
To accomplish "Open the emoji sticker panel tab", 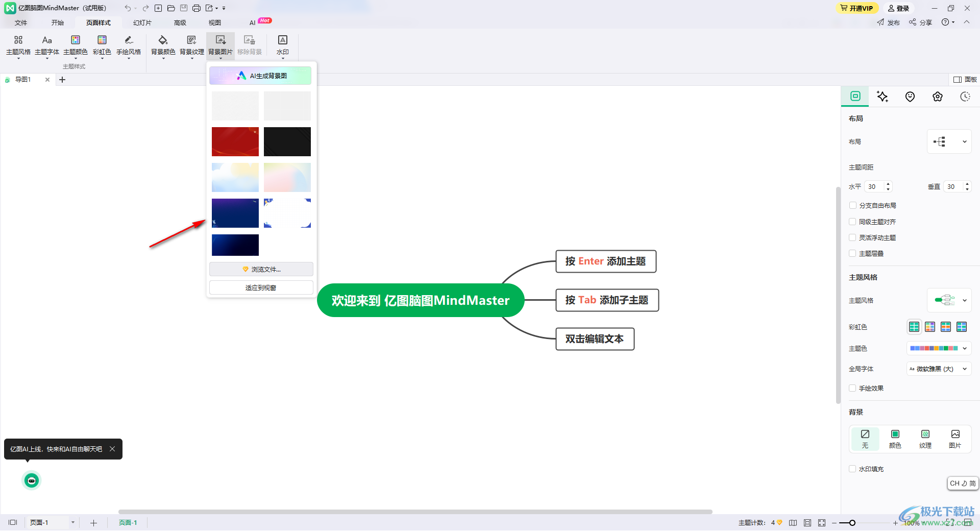I will [910, 96].
